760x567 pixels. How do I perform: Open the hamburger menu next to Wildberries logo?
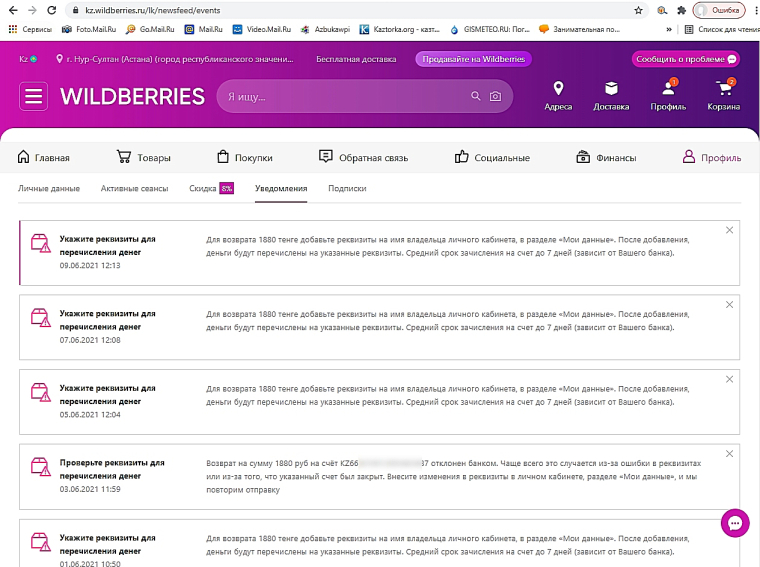[34, 97]
